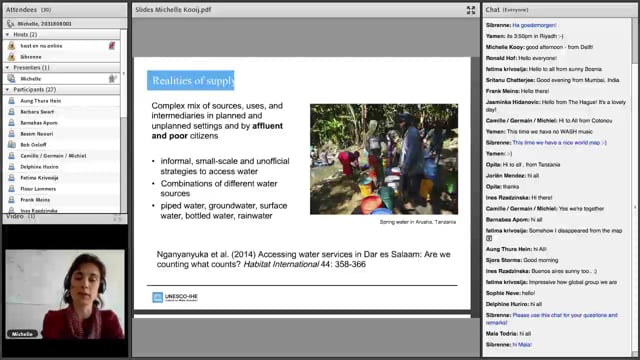Click the participant icon beside Fatima Krivosija
Image resolution: width=640 pixels, height=360 pixels.
click(x=11, y=178)
